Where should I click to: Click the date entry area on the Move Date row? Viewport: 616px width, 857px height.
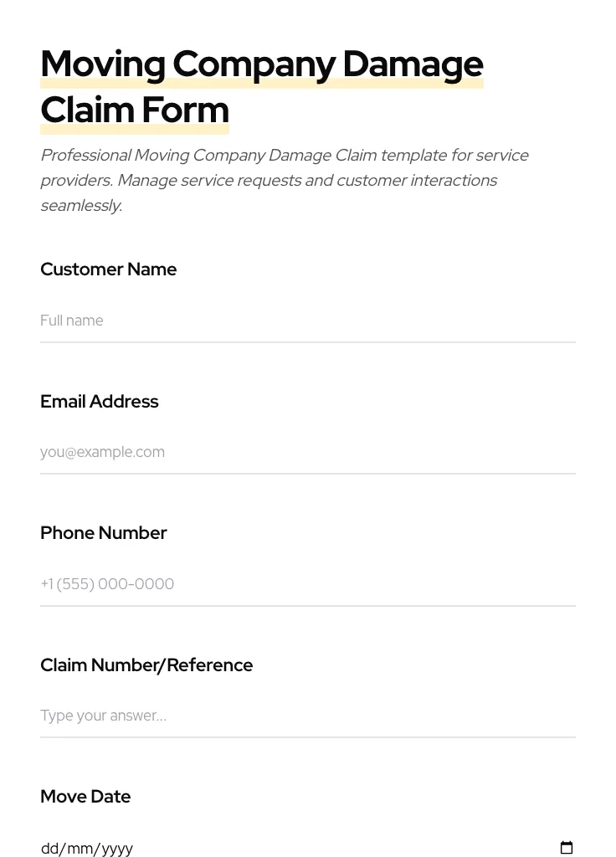click(x=251, y=848)
